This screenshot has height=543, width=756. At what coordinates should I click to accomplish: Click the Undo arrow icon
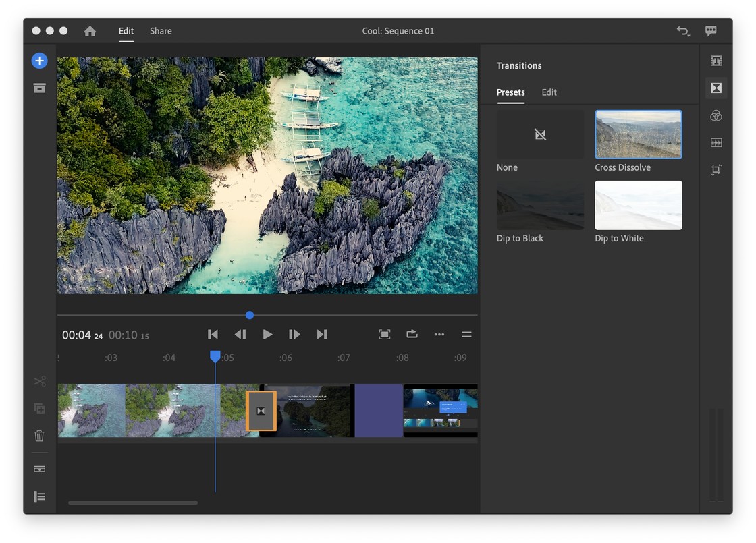click(x=683, y=31)
